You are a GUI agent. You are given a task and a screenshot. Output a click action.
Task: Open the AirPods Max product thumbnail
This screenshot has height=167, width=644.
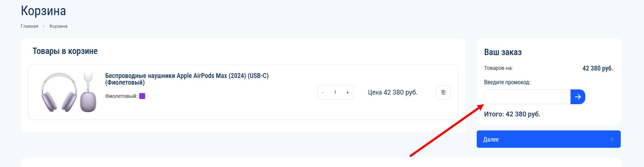coord(69,92)
